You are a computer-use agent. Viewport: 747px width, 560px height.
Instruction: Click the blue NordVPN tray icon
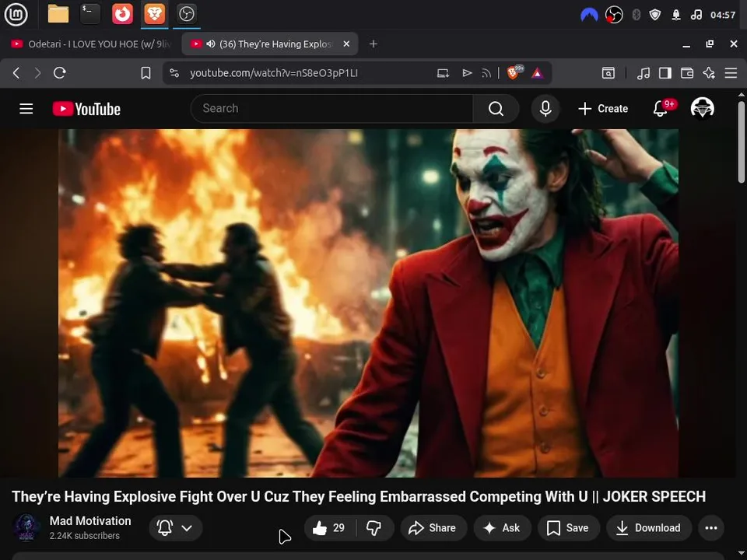(x=589, y=16)
